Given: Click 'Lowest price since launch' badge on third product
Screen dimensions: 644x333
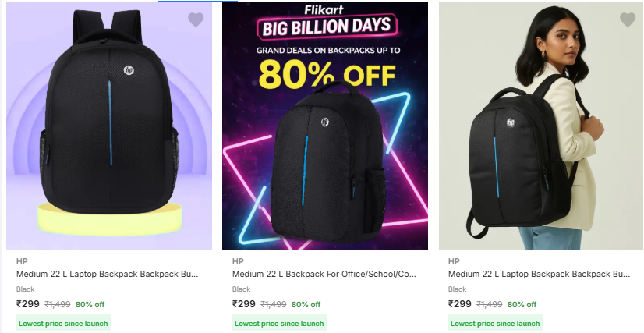Looking at the screenshot, I should (496, 323).
